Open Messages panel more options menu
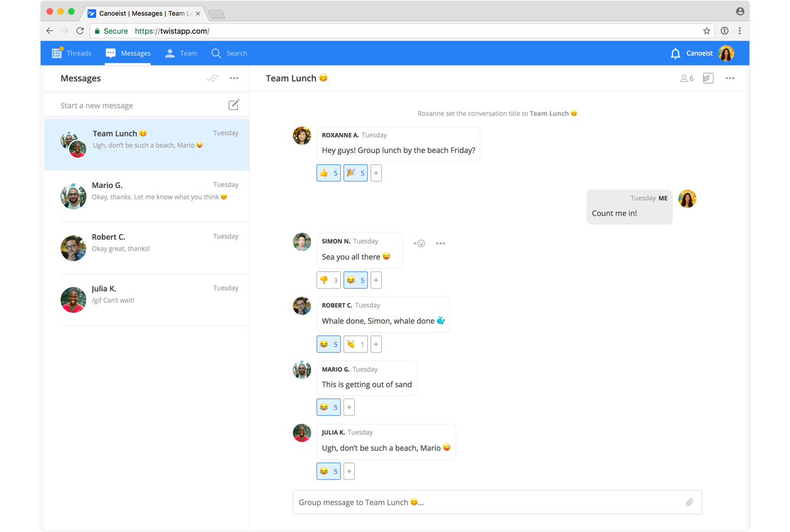 pyautogui.click(x=234, y=78)
